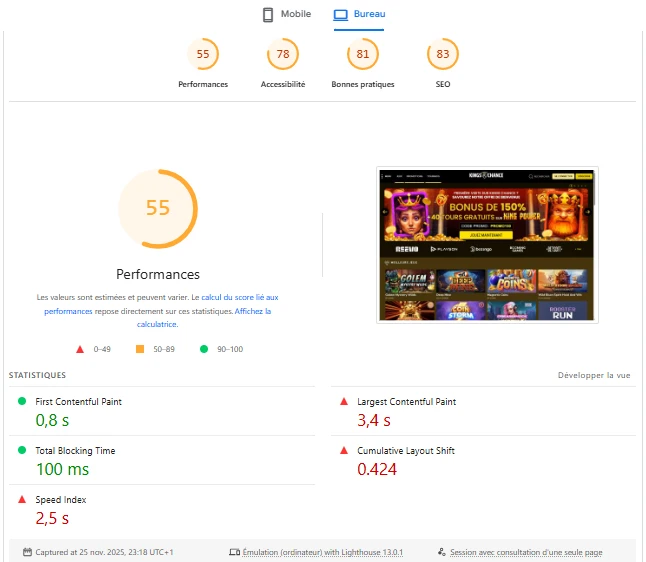Open the "Affichez la calculatrice" link

(252, 312)
